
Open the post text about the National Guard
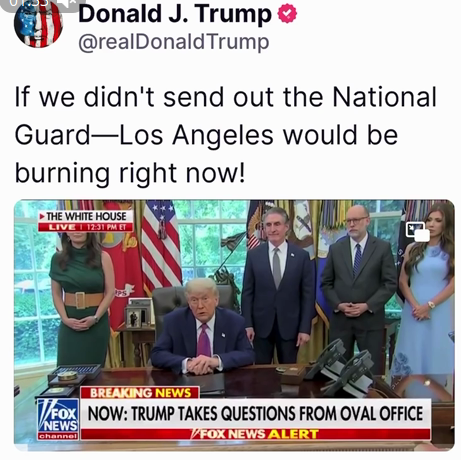225,135
